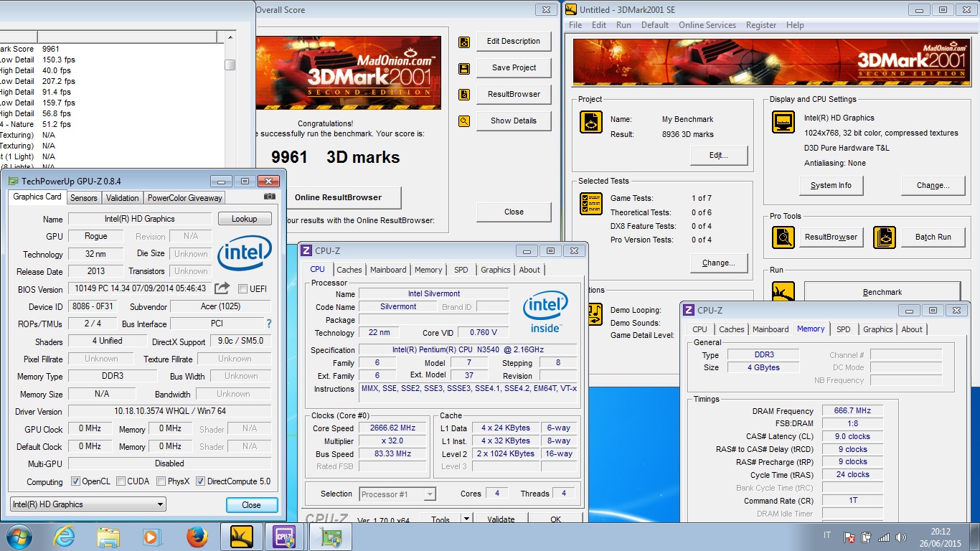Click the Show Details magnifier icon
The width and height of the screenshot is (980, 551).
pyautogui.click(x=464, y=121)
